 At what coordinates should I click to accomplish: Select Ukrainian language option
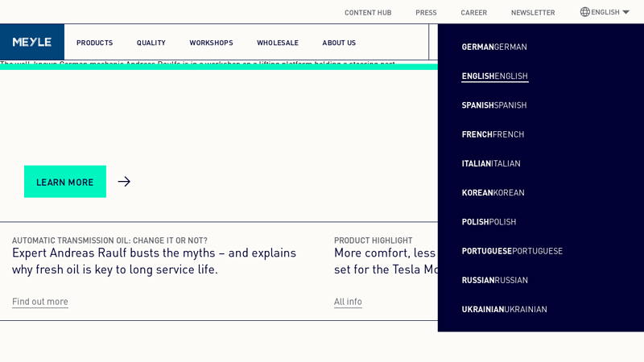(504, 309)
